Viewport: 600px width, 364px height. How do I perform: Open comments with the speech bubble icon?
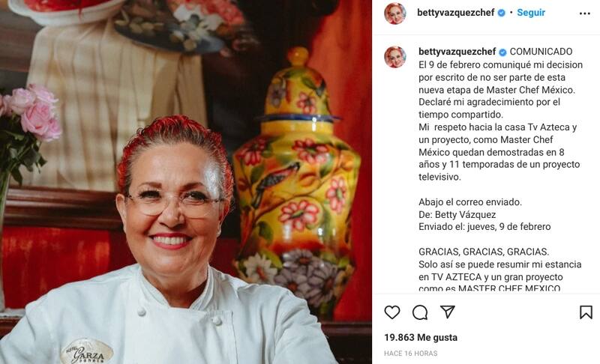(420, 312)
